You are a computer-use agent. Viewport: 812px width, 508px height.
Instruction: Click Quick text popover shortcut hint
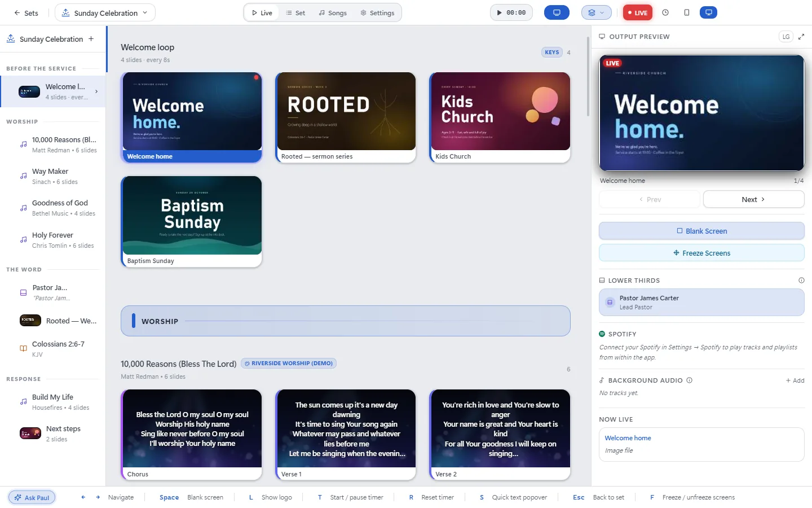click(x=513, y=497)
